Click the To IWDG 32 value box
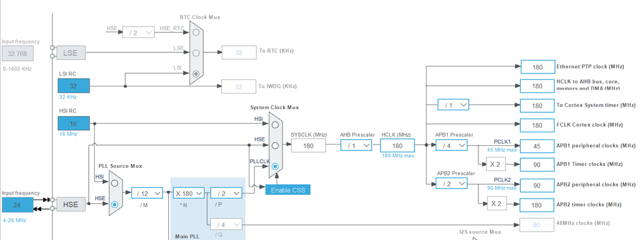Image resolution: width=644 pixels, height=240 pixels. pos(239,86)
